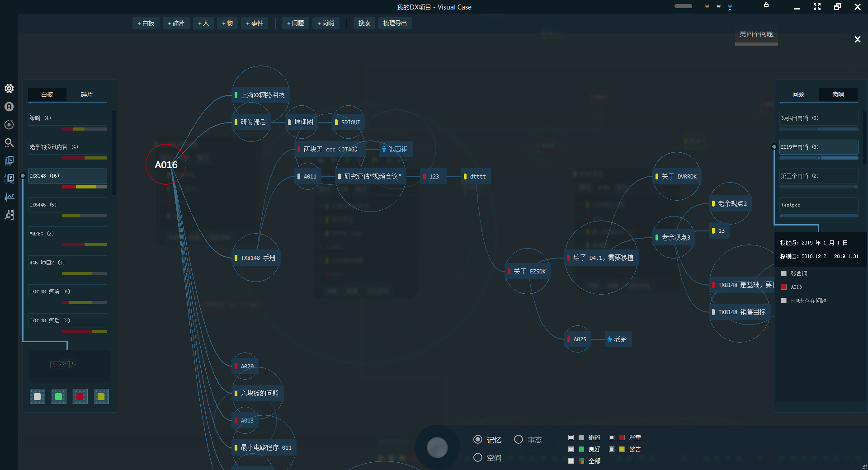Open the stacked documents sidebar icon
This screenshot has width=868, height=470.
tap(9, 161)
